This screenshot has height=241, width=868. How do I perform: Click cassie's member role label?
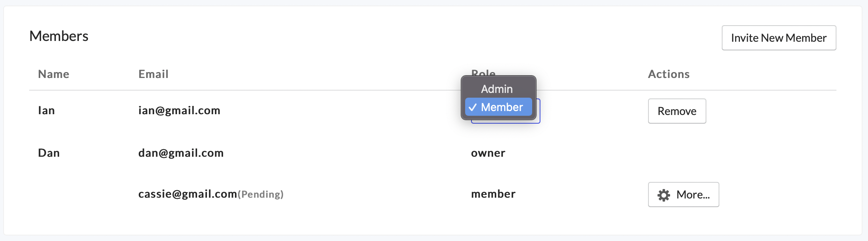coord(493,194)
